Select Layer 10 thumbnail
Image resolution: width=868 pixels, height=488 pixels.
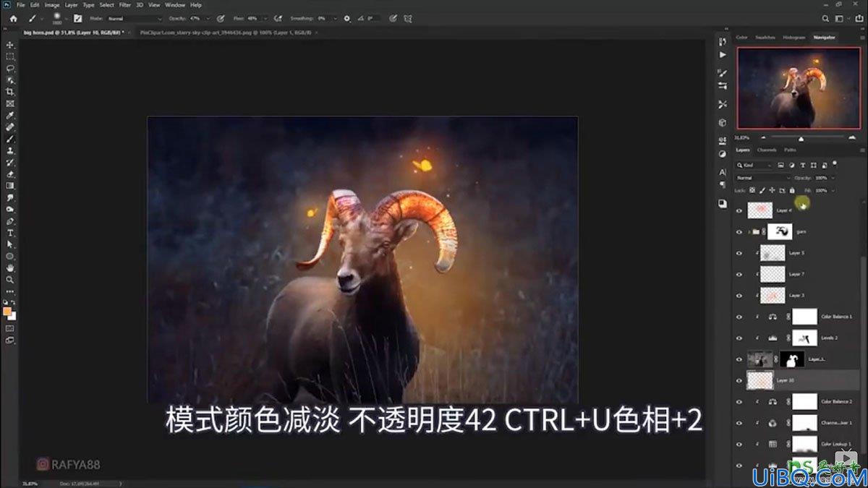760,380
